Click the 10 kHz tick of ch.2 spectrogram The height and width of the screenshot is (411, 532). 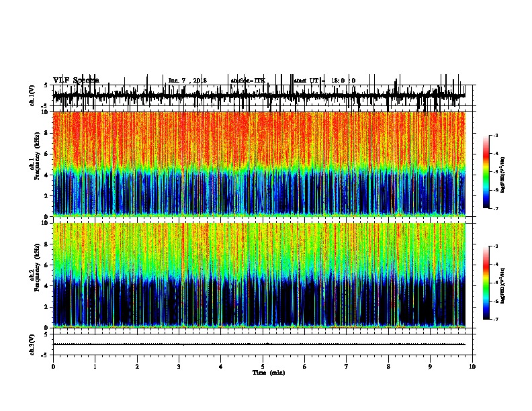click(45, 223)
